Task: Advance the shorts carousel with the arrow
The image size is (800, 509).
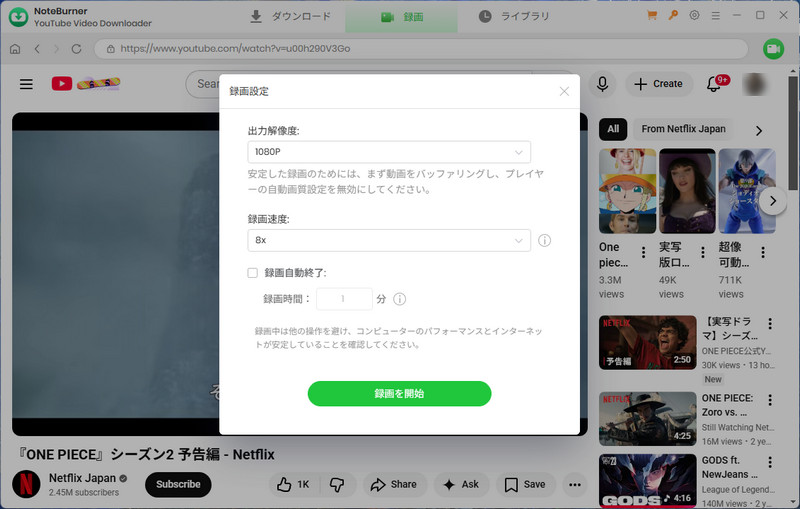Action: click(x=773, y=201)
